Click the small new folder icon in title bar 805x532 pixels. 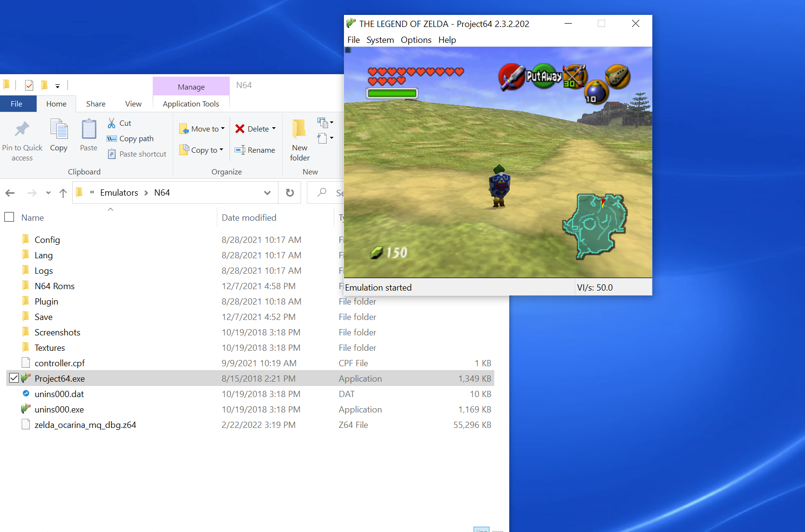44,86
